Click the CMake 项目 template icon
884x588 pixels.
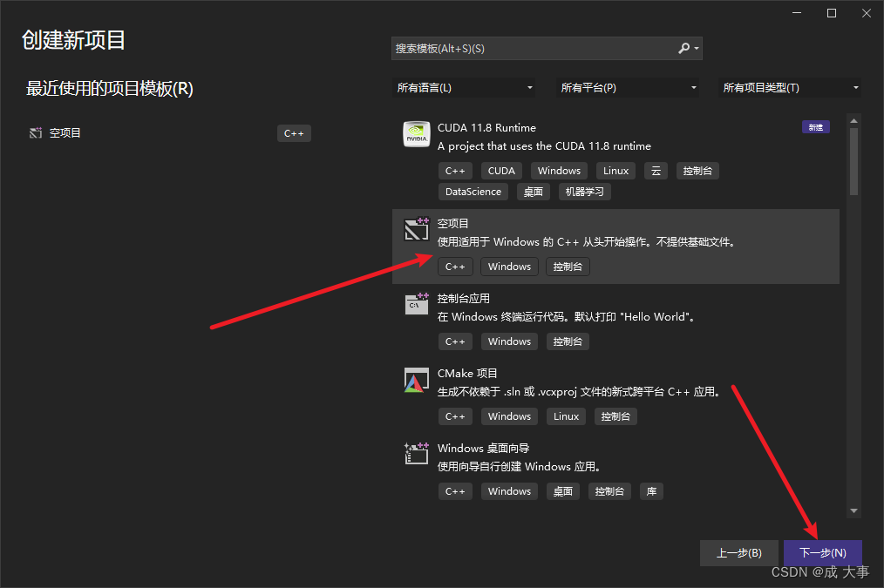416,380
